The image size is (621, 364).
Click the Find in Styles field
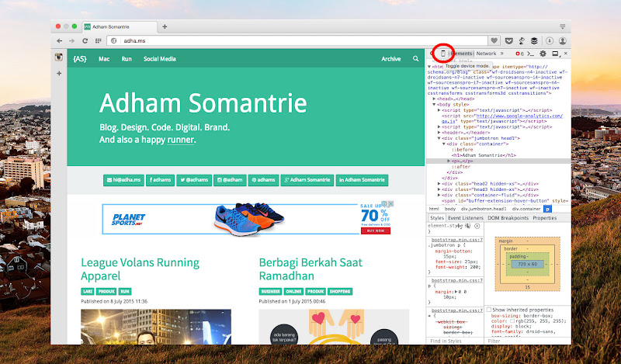point(455,341)
